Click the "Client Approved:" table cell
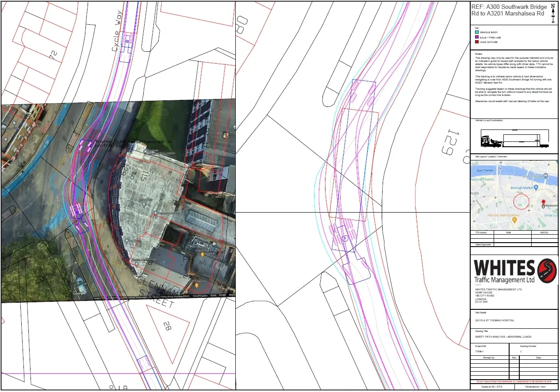Image resolution: width=560 pixels, height=392 pixels. coord(482,244)
